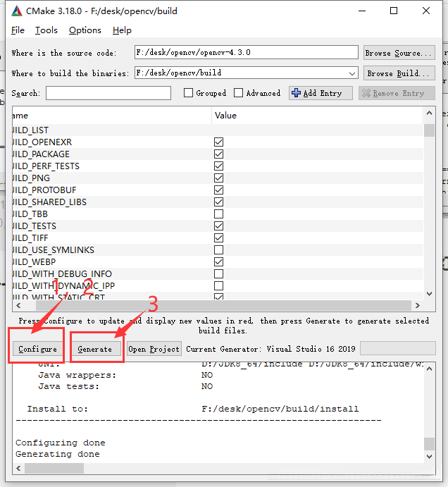Check BUILD_TBB value checkbox

click(218, 214)
